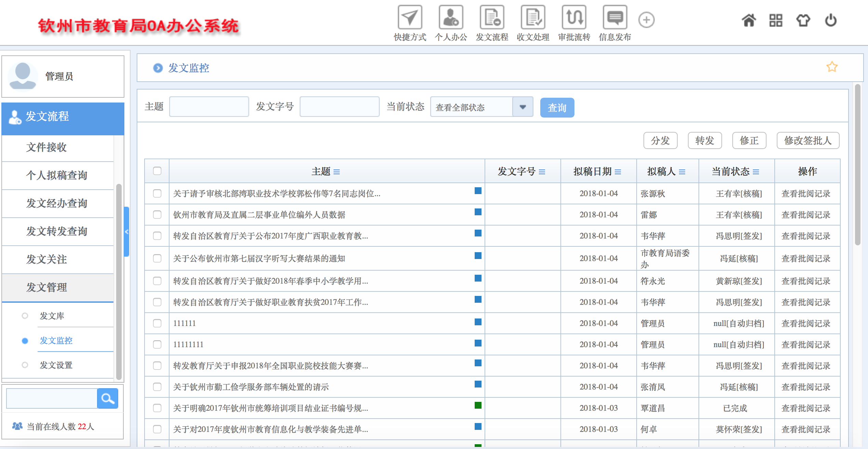
Task: Sort by 拟稿人 column menu icon
Action: click(682, 172)
